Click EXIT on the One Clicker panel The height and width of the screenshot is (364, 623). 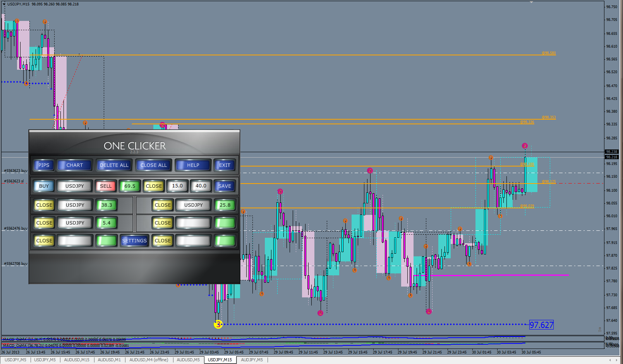coord(225,165)
